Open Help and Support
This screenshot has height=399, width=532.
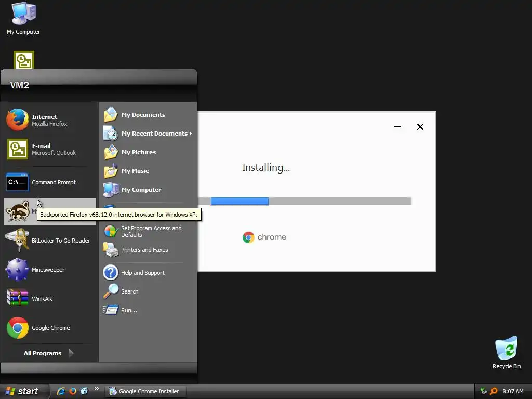[148, 273]
